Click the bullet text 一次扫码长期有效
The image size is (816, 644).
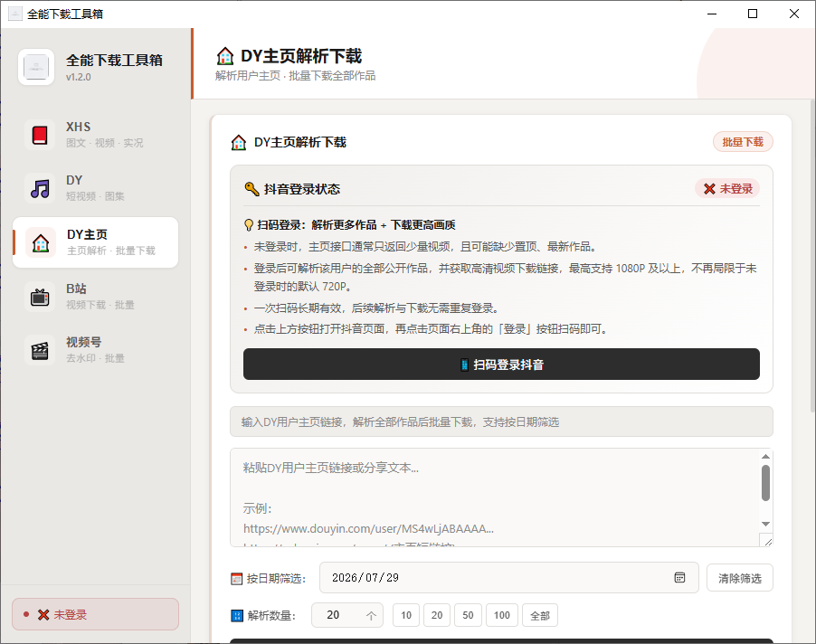[376, 308]
